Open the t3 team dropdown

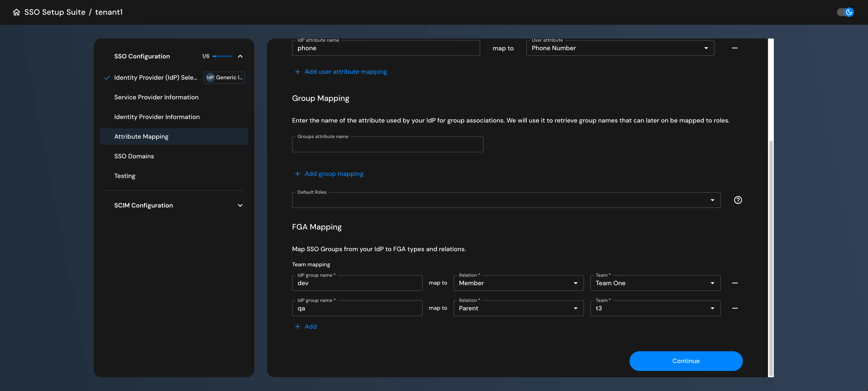point(655,308)
